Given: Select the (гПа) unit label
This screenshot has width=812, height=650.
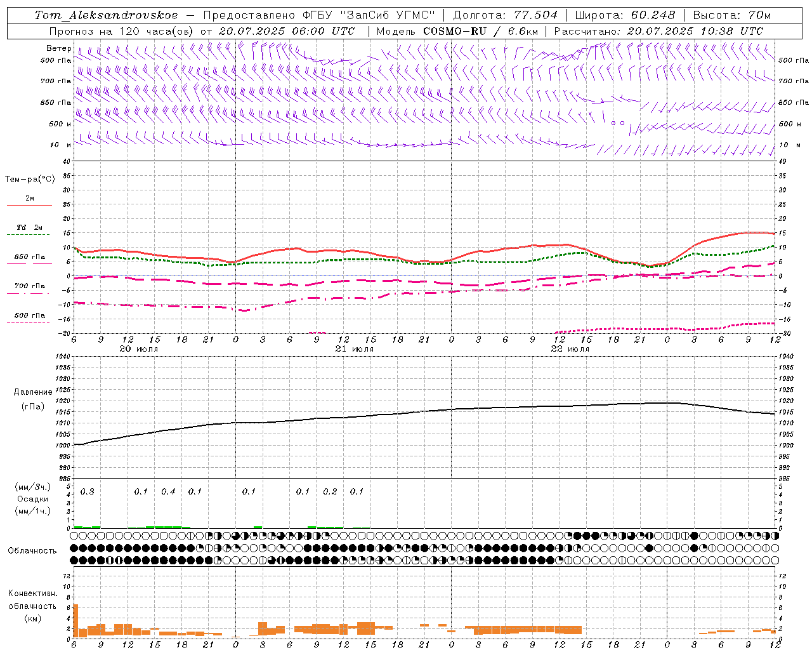Looking at the screenshot, I should [33, 406].
